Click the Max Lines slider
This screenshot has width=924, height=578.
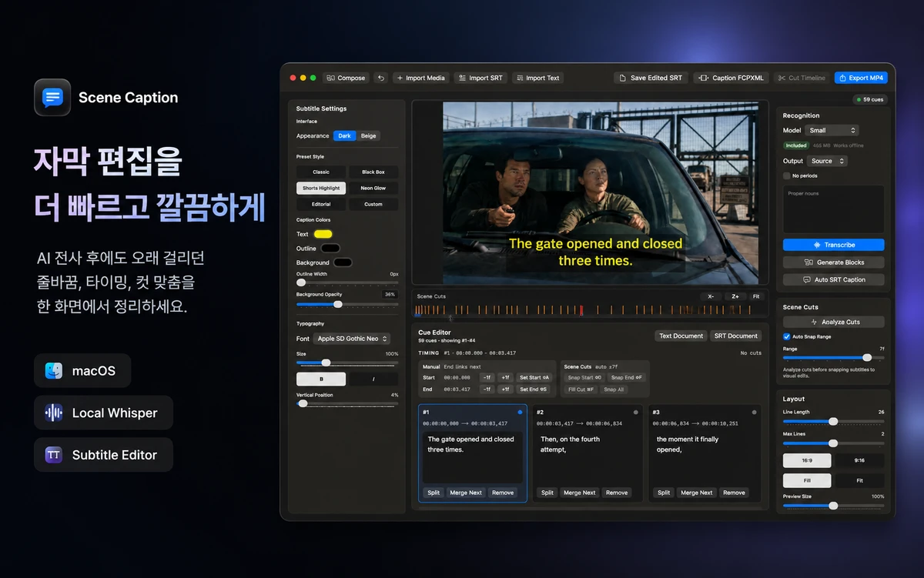pyautogui.click(x=833, y=443)
